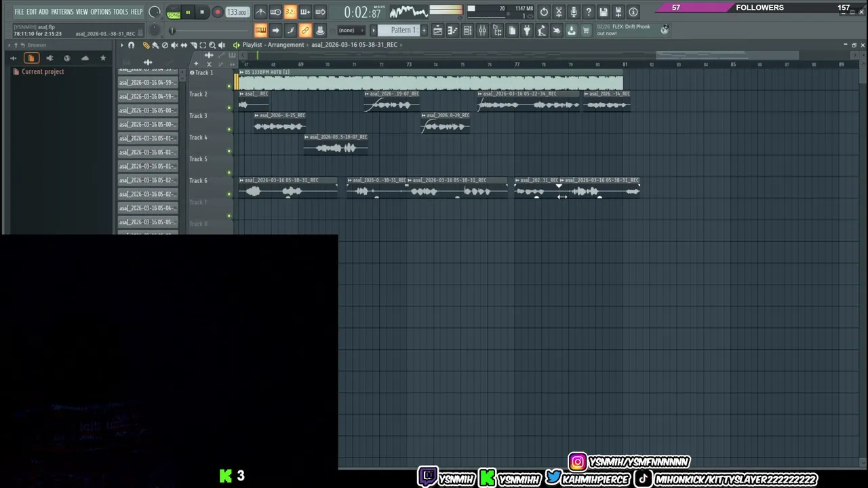The image size is (868, 488).
Task: Toggle the metronome icon
Action: tap(260, 12)
